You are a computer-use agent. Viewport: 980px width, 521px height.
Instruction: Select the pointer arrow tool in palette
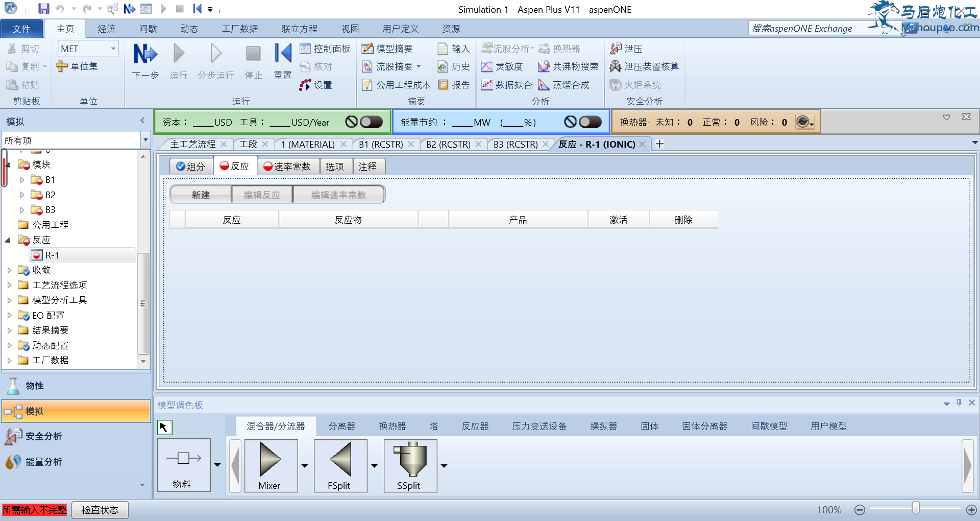pyautogui.click(x=164, y=427)
